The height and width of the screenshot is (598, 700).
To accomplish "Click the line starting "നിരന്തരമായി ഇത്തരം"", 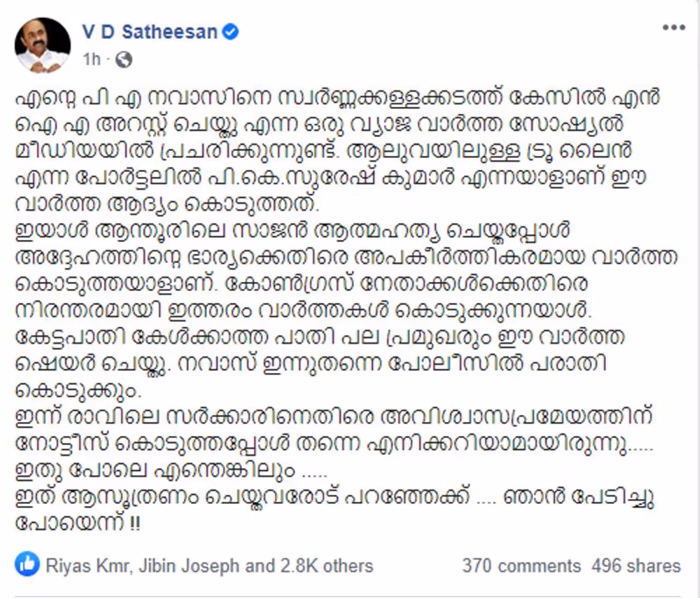I will (x=304, y=310).
